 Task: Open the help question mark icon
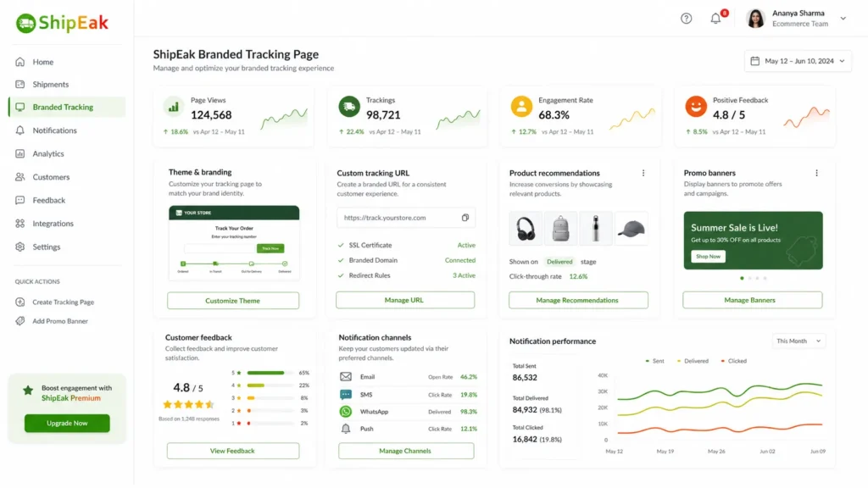686,19
